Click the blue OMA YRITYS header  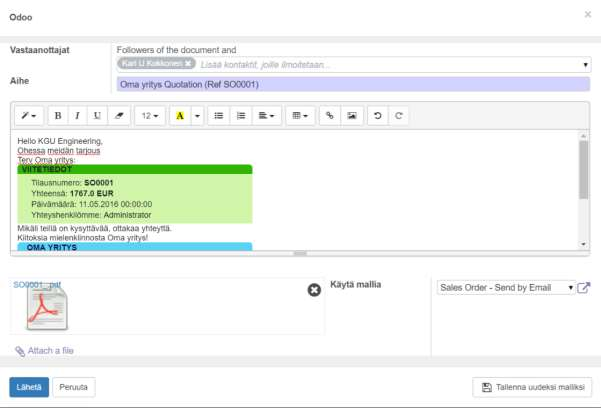[135, 247]
